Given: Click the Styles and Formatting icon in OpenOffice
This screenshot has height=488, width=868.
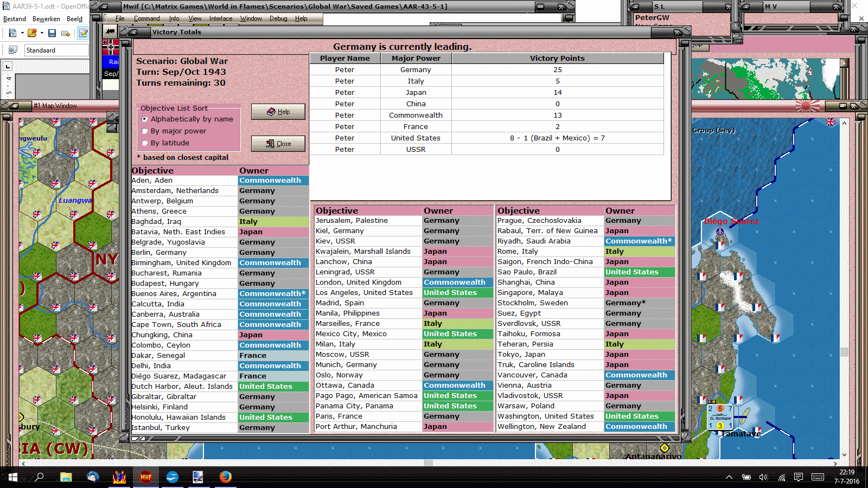Looking at the screenshot, I should pyautogui.click(x=13, y=50).
